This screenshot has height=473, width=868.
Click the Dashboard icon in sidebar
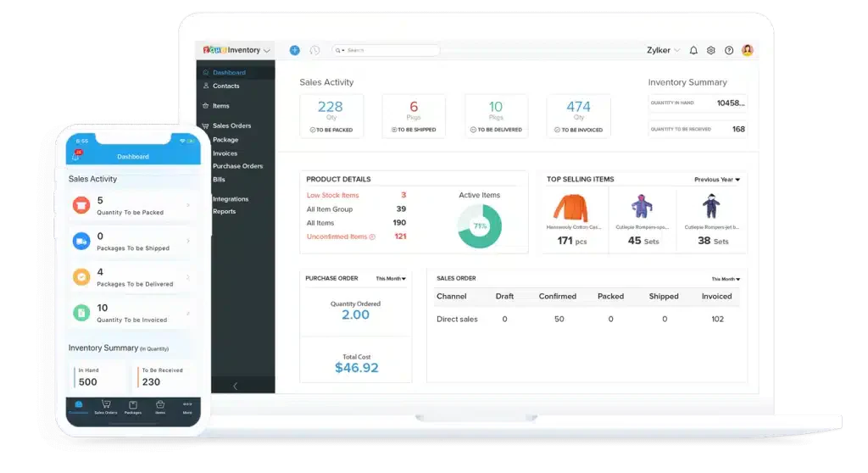205,73
